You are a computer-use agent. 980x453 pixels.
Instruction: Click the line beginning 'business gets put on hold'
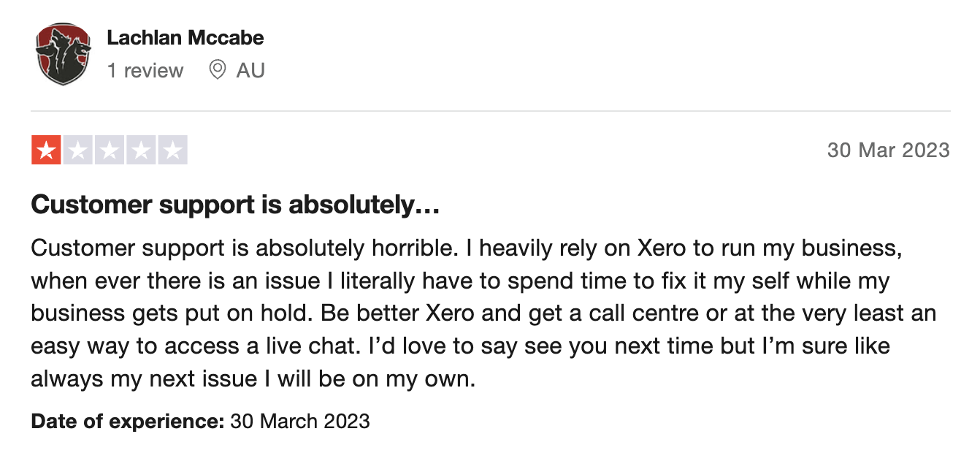(482, 313)
